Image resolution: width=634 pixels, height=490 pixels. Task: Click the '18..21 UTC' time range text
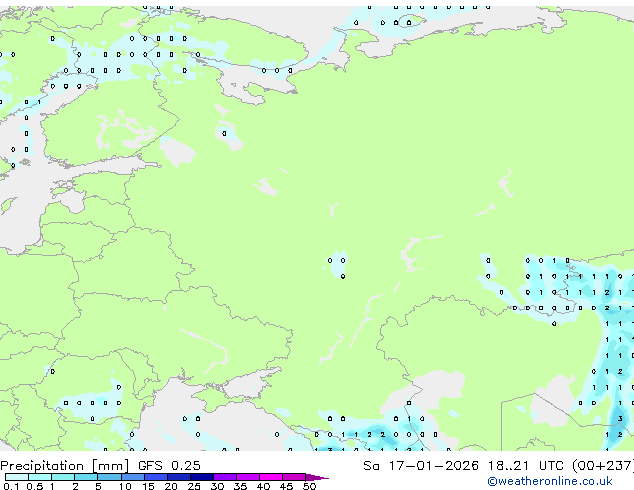526,466
